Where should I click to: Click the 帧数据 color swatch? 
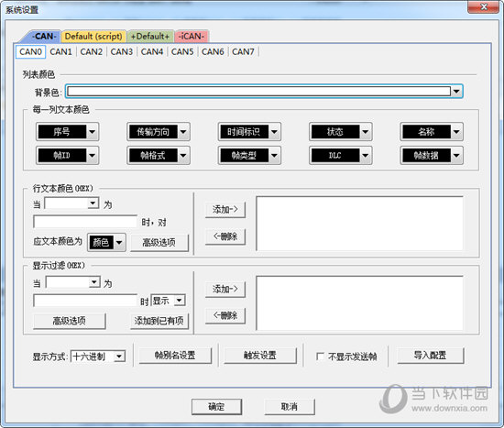426,155
